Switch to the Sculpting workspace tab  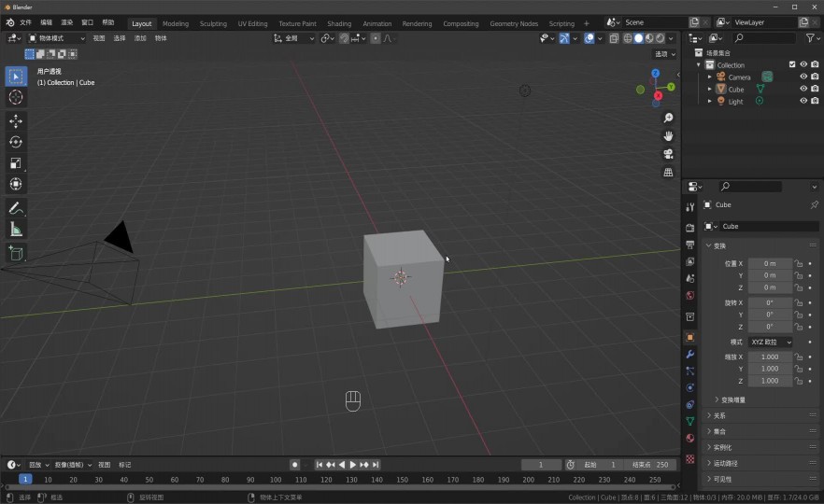pos(213,23)
